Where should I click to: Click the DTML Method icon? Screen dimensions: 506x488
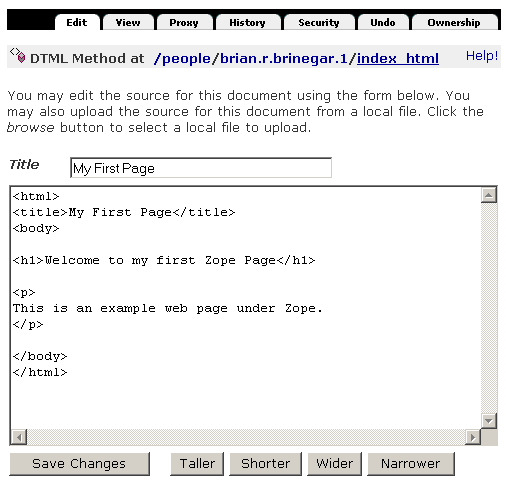(x=18, y=55)
